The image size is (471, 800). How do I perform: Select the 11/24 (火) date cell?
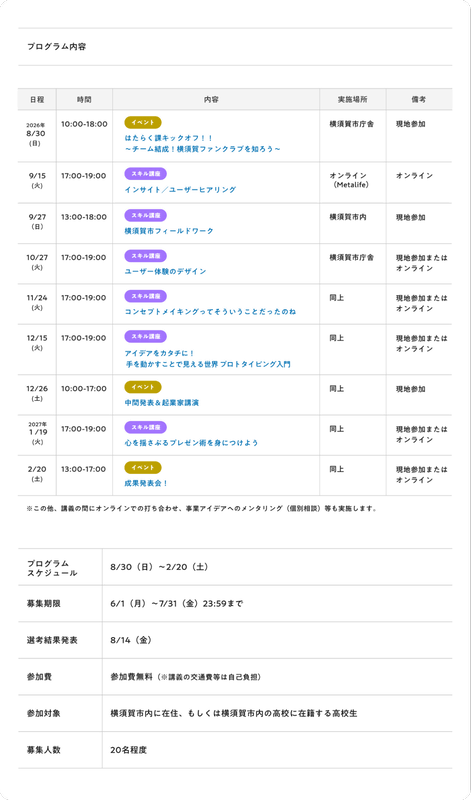[37, 303]
